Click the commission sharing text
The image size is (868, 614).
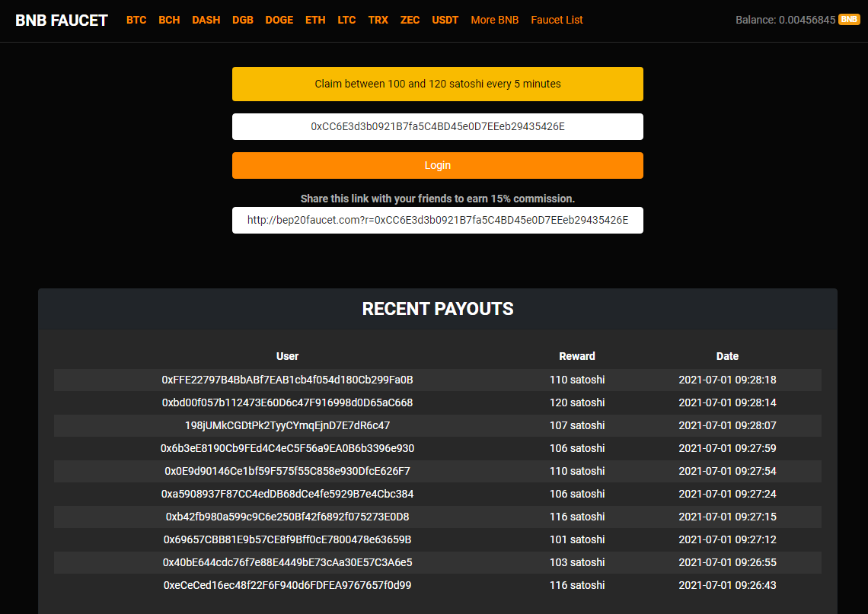click(437, 199)
